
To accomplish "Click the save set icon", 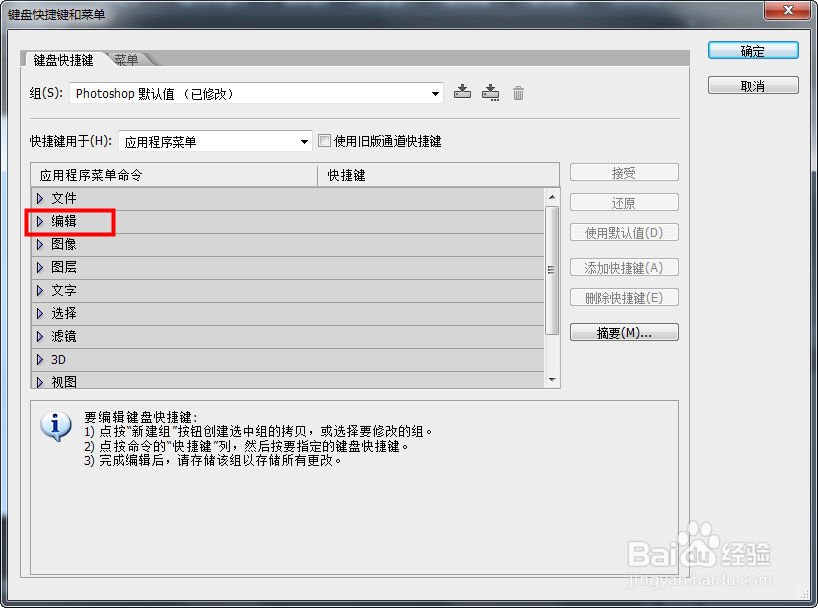I will pyautogui.click(x=462, y=92).
